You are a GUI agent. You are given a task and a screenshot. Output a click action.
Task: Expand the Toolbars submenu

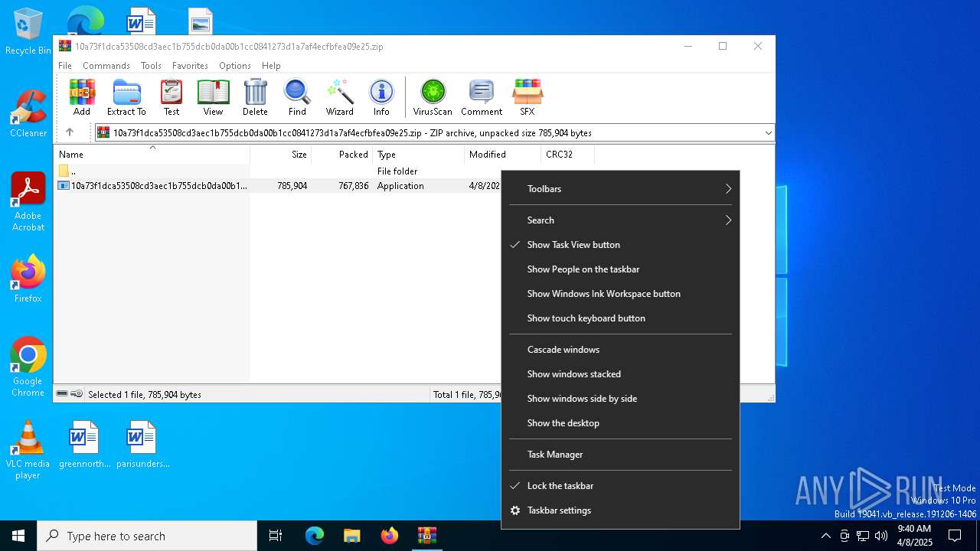coord(620,189)
